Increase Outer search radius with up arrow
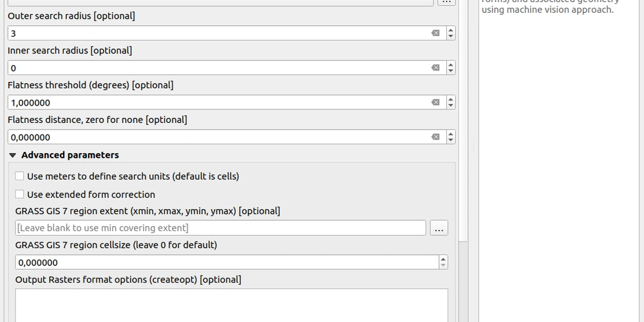Viewport: 644px width, 322px height. pos(451,30)
